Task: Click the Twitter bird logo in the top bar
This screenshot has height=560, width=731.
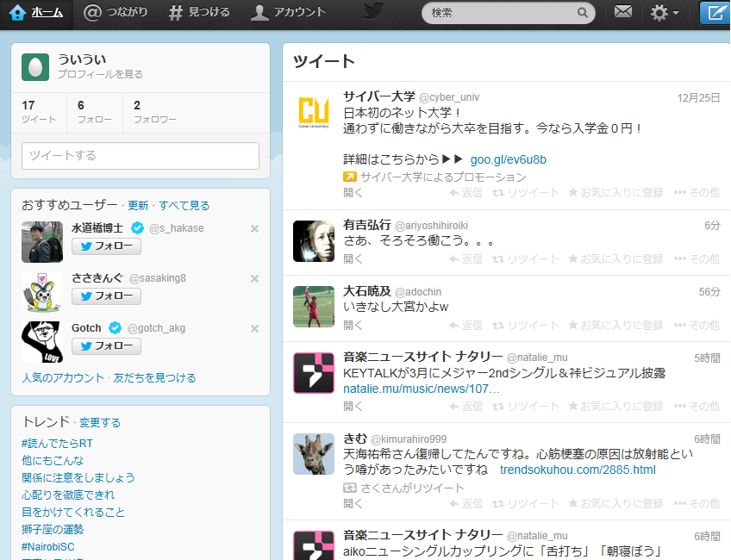Action: point(374,10)
